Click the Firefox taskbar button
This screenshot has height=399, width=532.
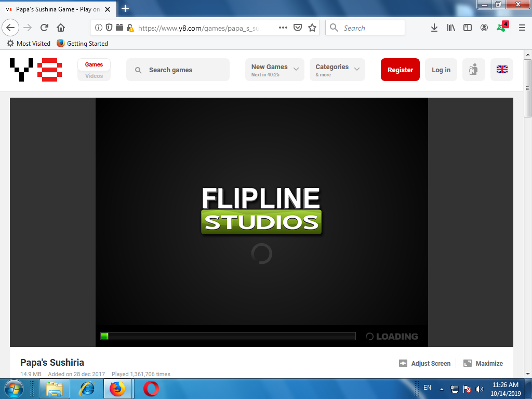coord(117,389)
